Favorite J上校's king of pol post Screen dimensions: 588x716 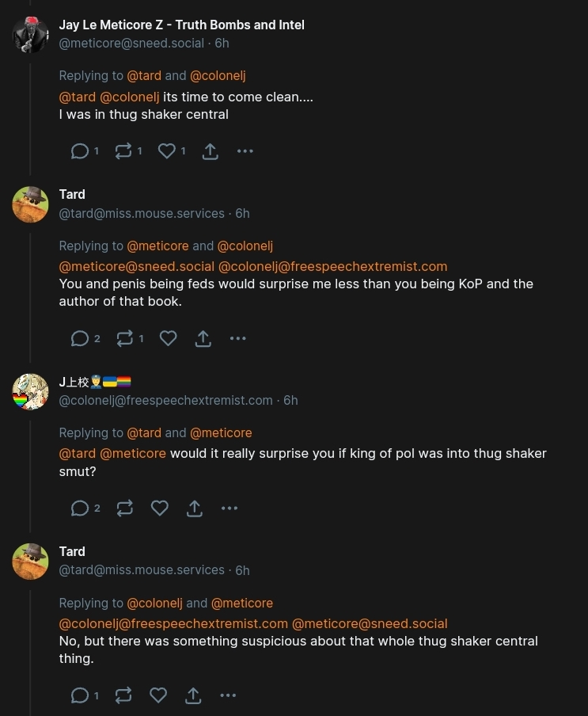click(160, 508)
